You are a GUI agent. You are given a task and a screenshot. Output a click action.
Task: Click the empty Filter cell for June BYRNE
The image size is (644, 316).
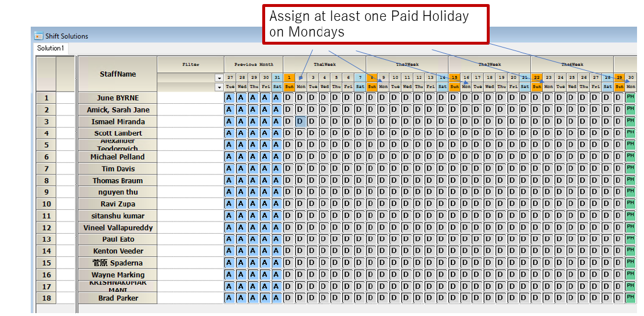pyautogui.click(x=190, y=97)
